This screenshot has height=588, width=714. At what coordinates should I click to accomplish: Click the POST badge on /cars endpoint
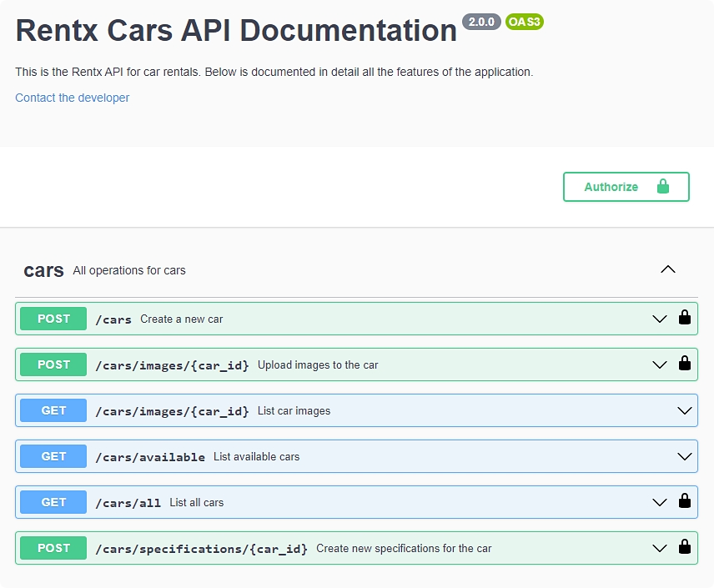(53, 318)
